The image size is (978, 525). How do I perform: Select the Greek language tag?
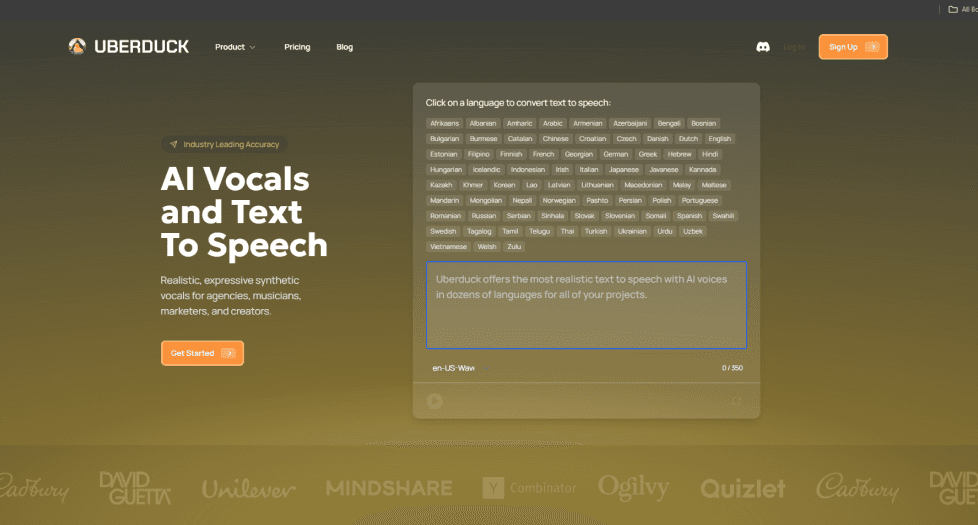(648, 154)
